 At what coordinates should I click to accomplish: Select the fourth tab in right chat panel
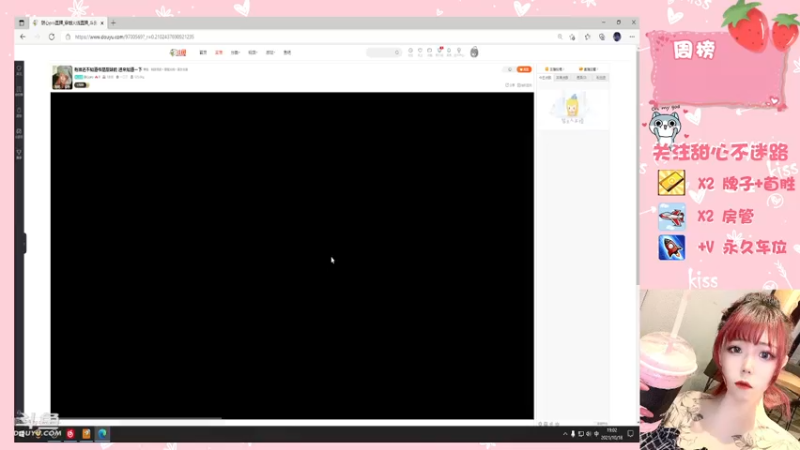601,78
